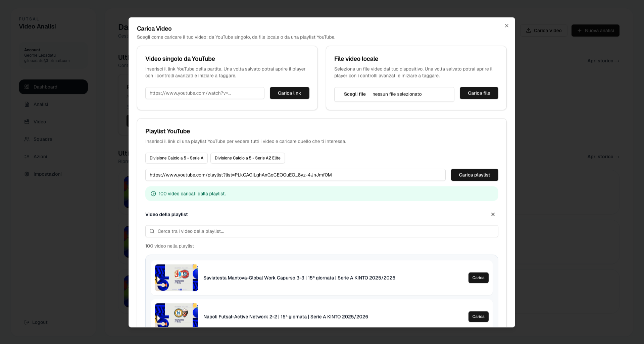Click the 'Video della playlist' heading
The width and height of the screenshot is (644, 344).
(166, 215)
